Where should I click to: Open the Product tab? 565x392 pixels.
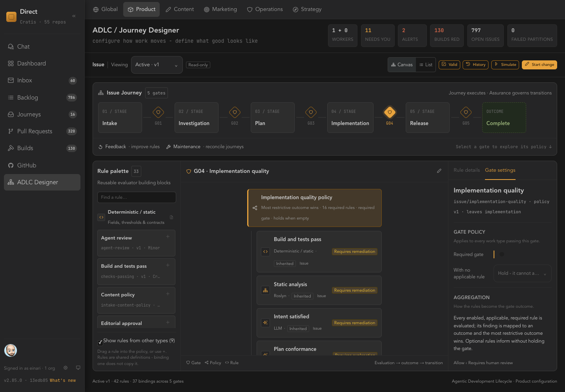(142, 9)
